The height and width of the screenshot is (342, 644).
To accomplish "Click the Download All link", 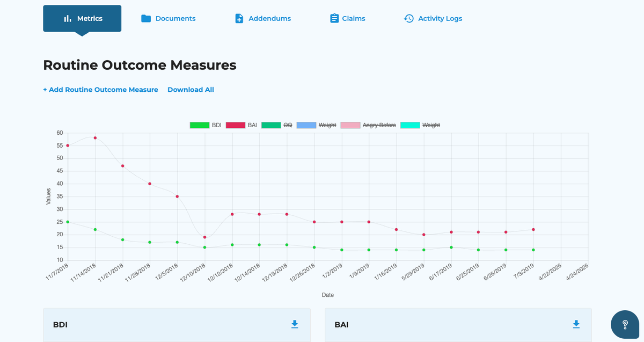I will (x=191, y=90).
